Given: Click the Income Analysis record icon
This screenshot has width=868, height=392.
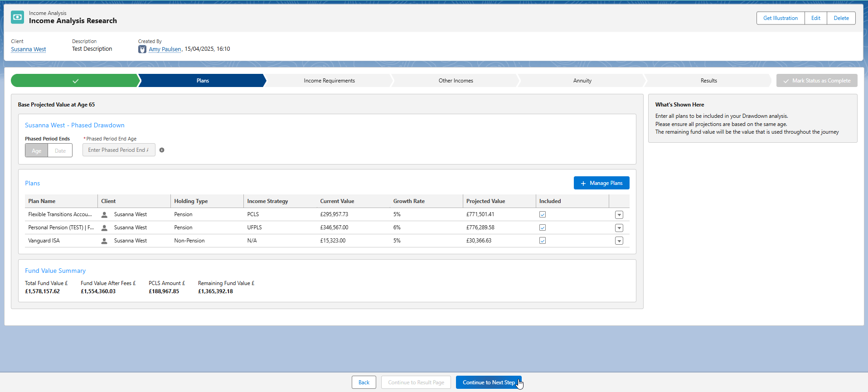Looking at the screenshot, I should click(x=17, y=17).
